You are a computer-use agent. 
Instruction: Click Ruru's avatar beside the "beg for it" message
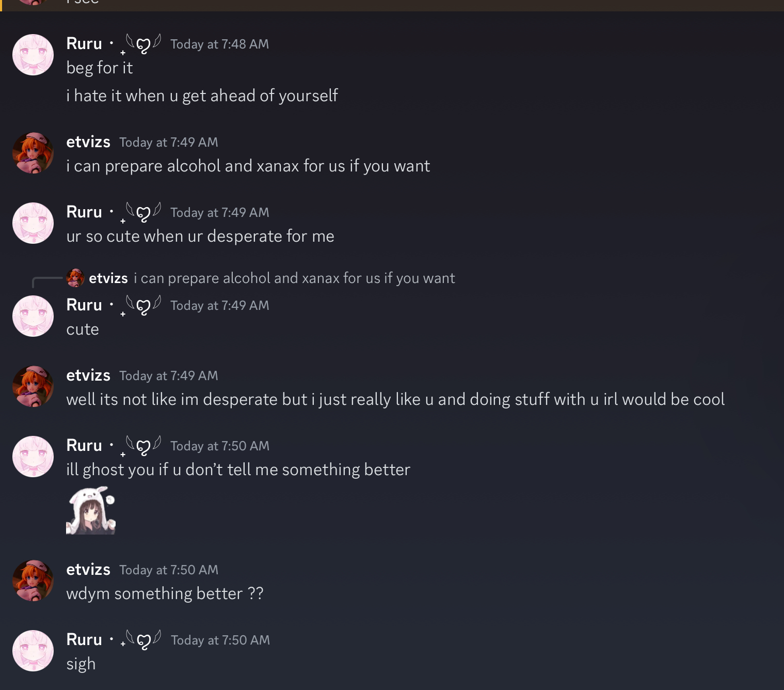[x=33, y=55]
